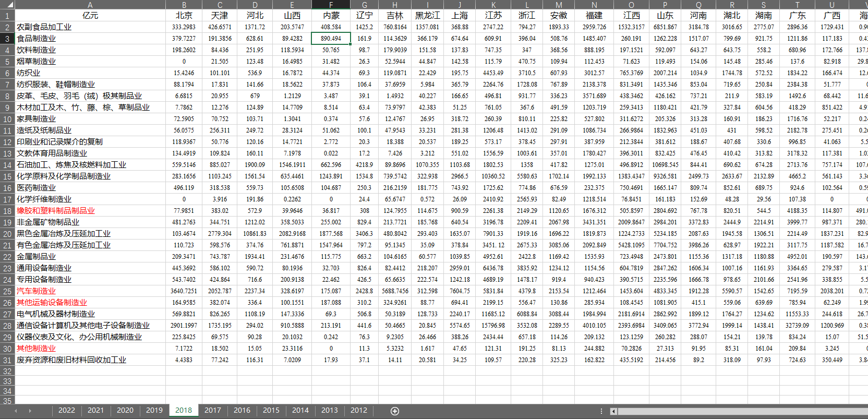Select column K header
Screen dimensions: 868x419
click(493, 5)
